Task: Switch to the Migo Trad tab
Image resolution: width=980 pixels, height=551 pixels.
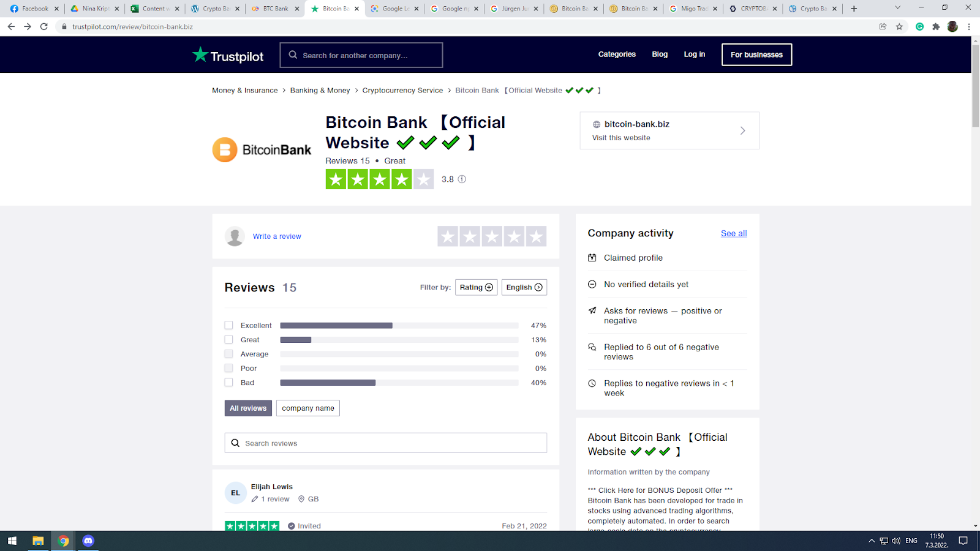Action: click(x=692, y=9)
